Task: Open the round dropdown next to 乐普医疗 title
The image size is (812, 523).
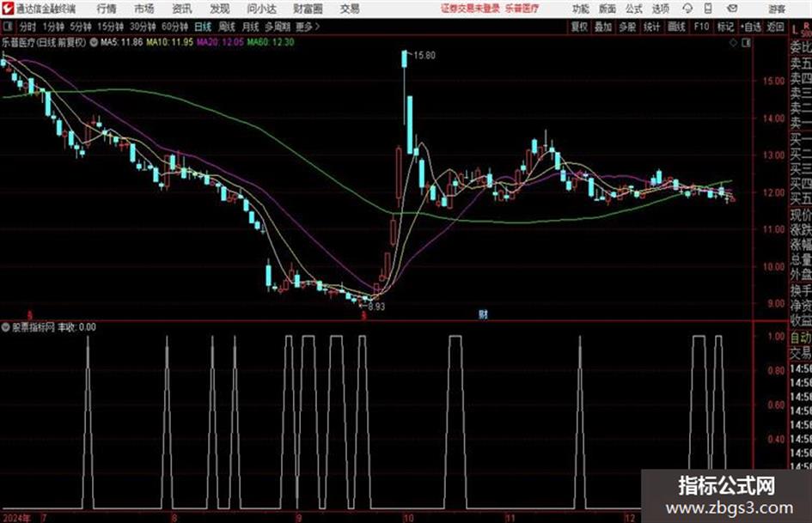Action: (94, 42)
